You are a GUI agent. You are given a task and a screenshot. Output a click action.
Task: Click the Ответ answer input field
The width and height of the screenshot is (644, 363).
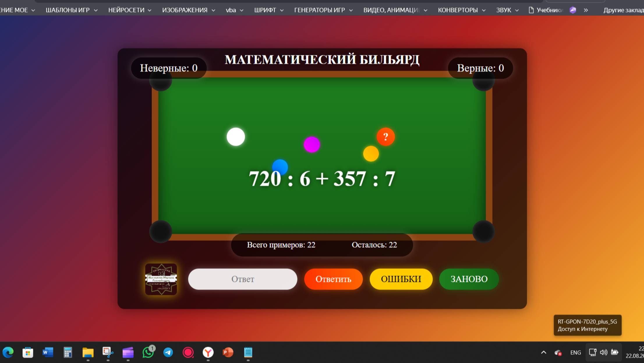(x=243, y=279)
